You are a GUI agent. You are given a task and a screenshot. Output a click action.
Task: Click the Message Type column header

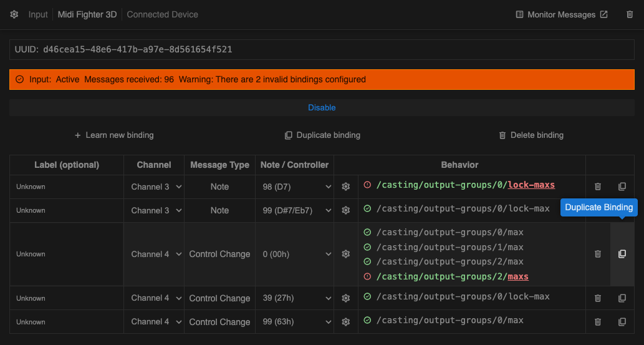pos(219,165)
